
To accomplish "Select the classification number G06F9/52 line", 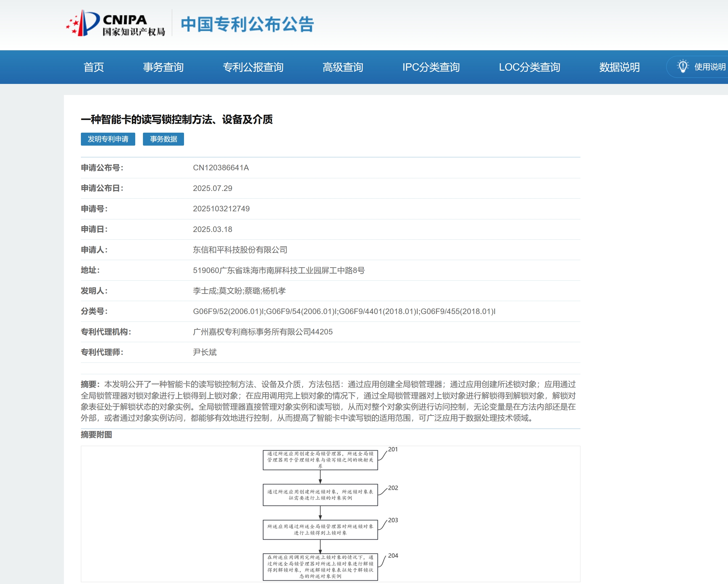I will tap(344, 311).
